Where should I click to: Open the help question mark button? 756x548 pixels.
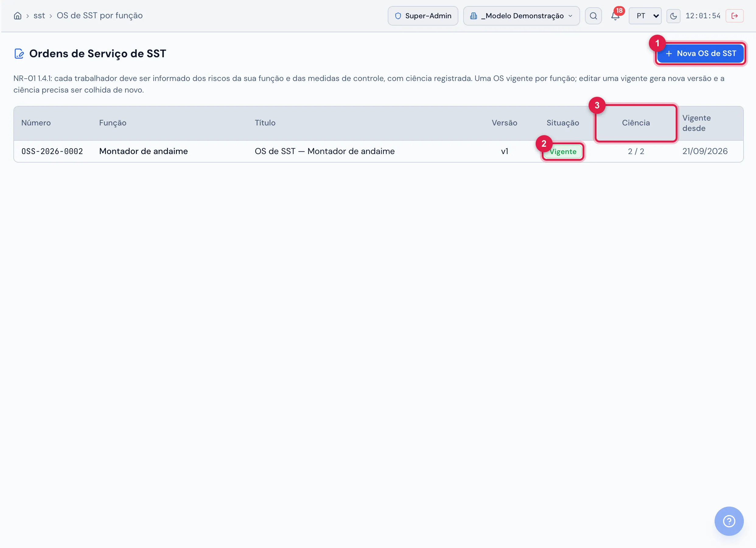(x=729, y=521)
